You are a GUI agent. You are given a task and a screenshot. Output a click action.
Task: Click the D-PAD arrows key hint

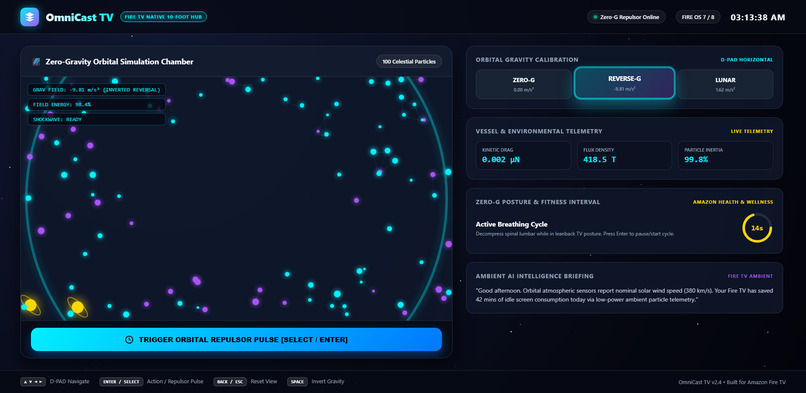(x=33, y=382)
